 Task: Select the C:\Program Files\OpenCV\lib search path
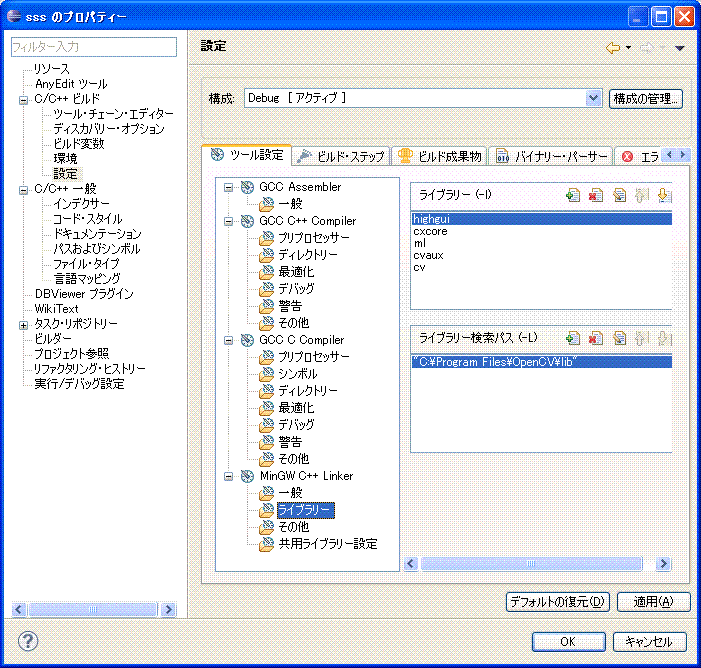[x=541, y=362]
